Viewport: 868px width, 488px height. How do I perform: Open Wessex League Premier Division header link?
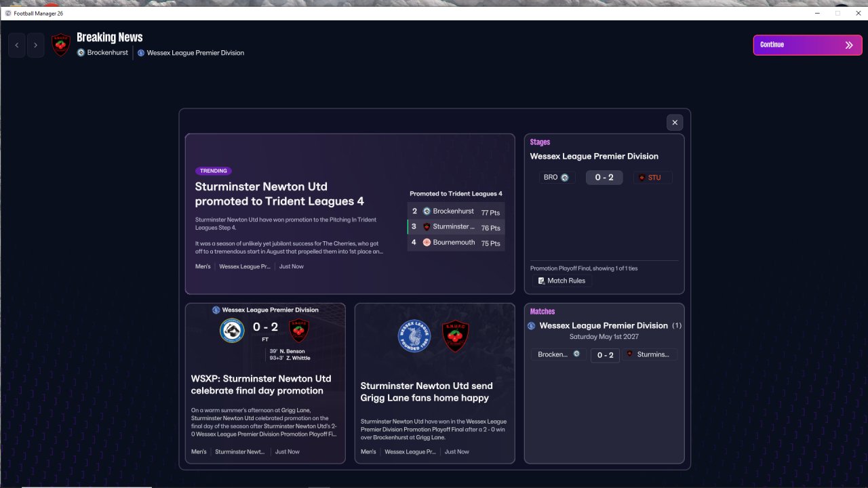tap(195, 53)
